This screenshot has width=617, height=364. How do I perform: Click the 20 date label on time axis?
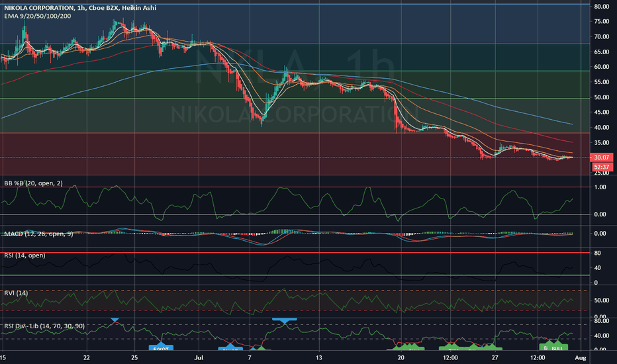pyautogui.click(x=401, y=357)
